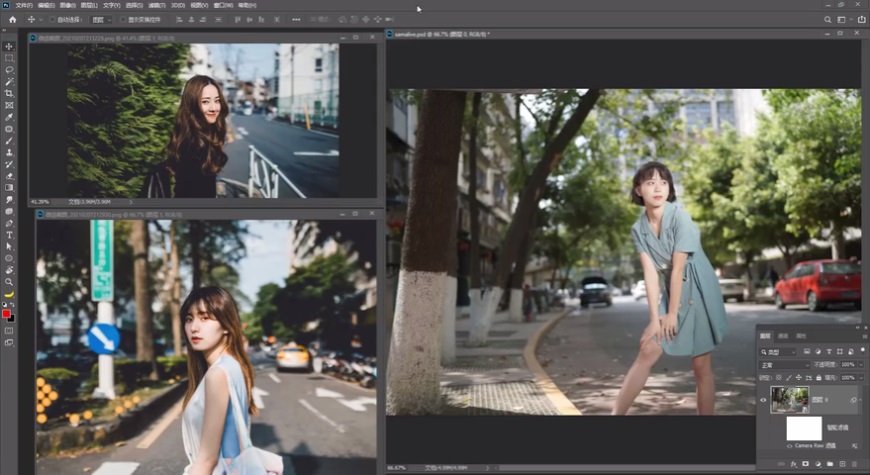Delete layer using trash icon

pos(855,464)
